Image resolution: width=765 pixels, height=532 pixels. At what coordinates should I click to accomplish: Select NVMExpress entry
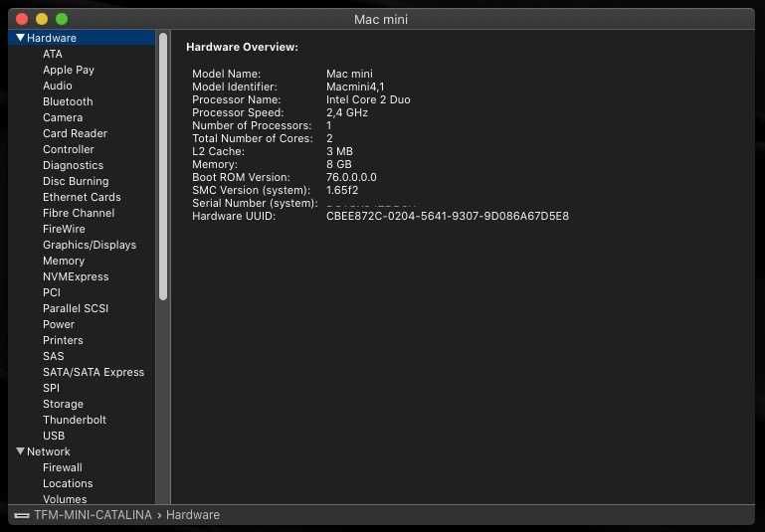76,276
